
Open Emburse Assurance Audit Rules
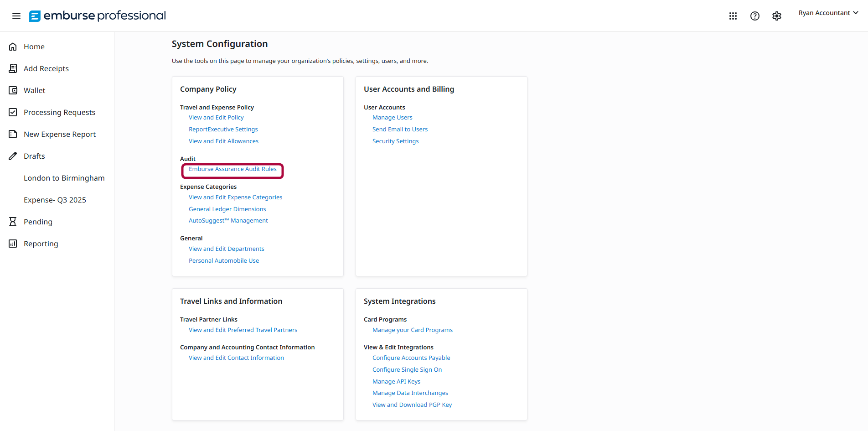coord(232,169)
